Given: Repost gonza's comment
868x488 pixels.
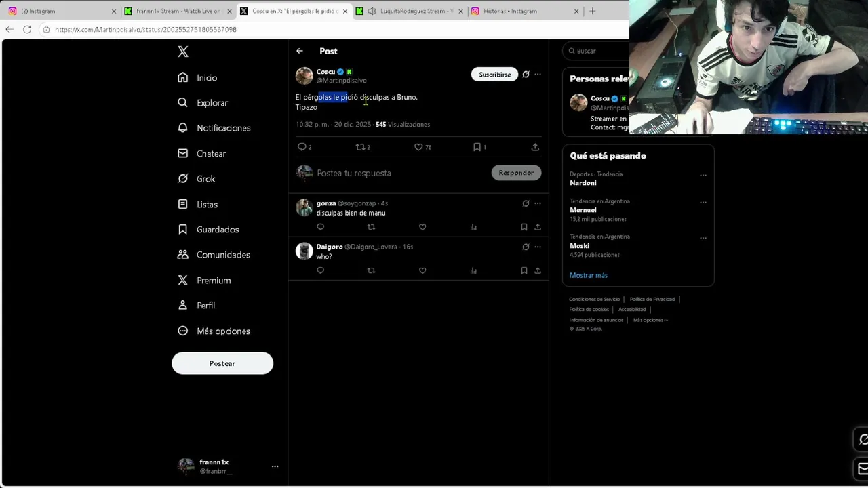Looking at the screenshot, I should [x=371, y=227].
